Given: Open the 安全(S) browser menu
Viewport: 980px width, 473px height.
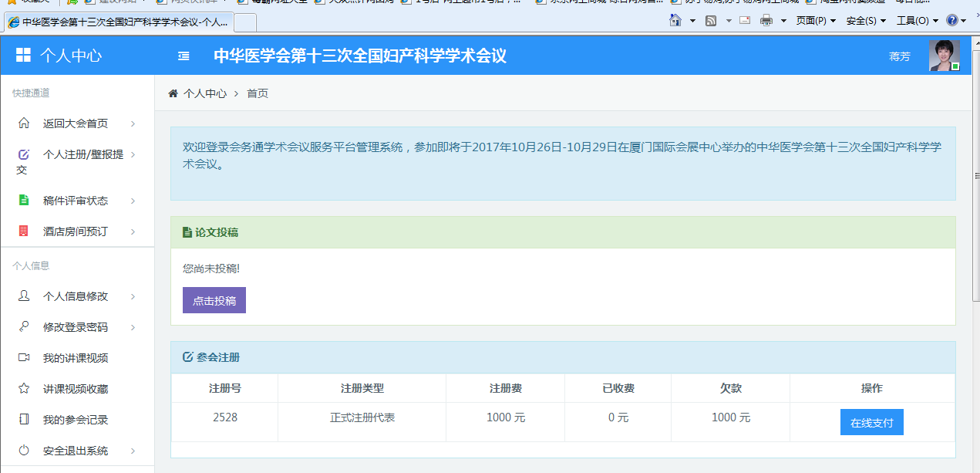Looking at the screenshot, I should coord(865,21).
